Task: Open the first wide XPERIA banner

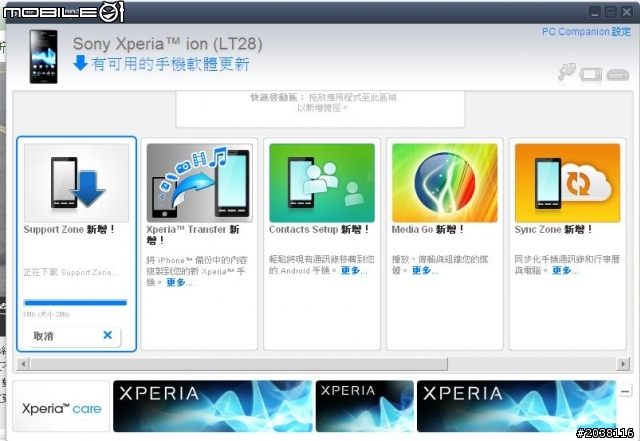Action: (x=213, y=406)
